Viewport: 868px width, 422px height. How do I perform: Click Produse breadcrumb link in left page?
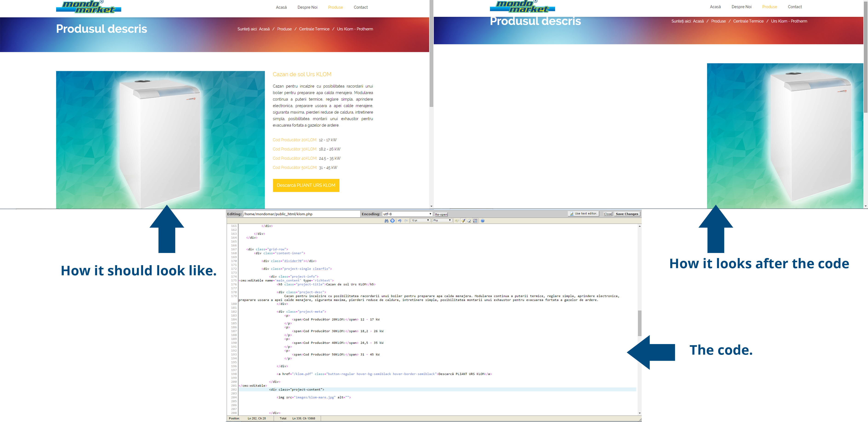tap(285, 29)
